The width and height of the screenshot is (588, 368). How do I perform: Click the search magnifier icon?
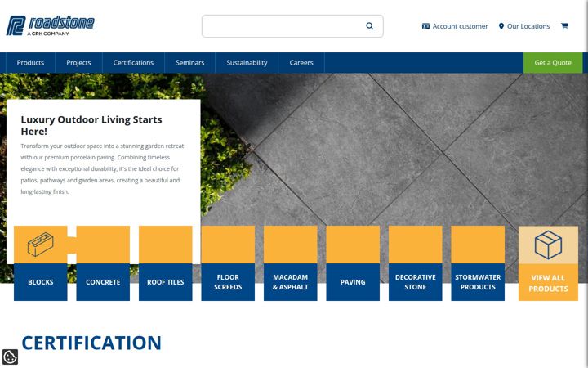pyautogui.click(x=369, y=26)
